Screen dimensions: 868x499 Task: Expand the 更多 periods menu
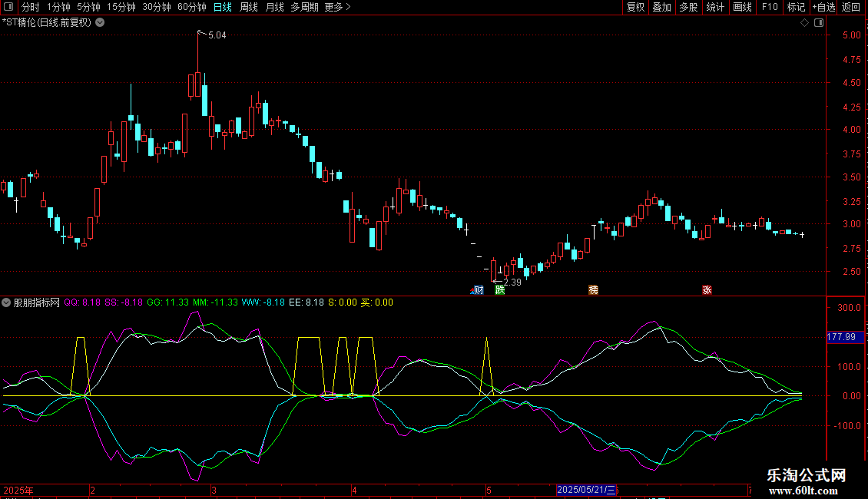point(337,7)
